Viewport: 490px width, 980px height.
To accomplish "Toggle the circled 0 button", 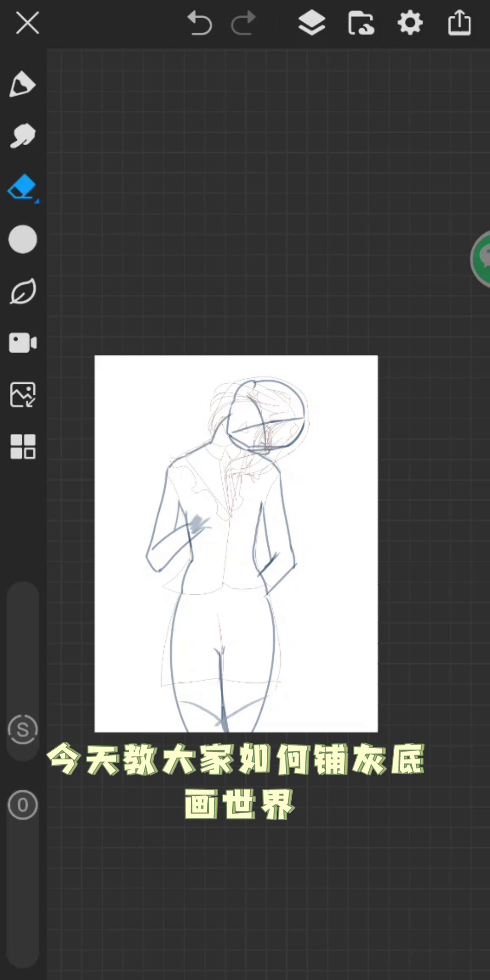I will point(23,805).
